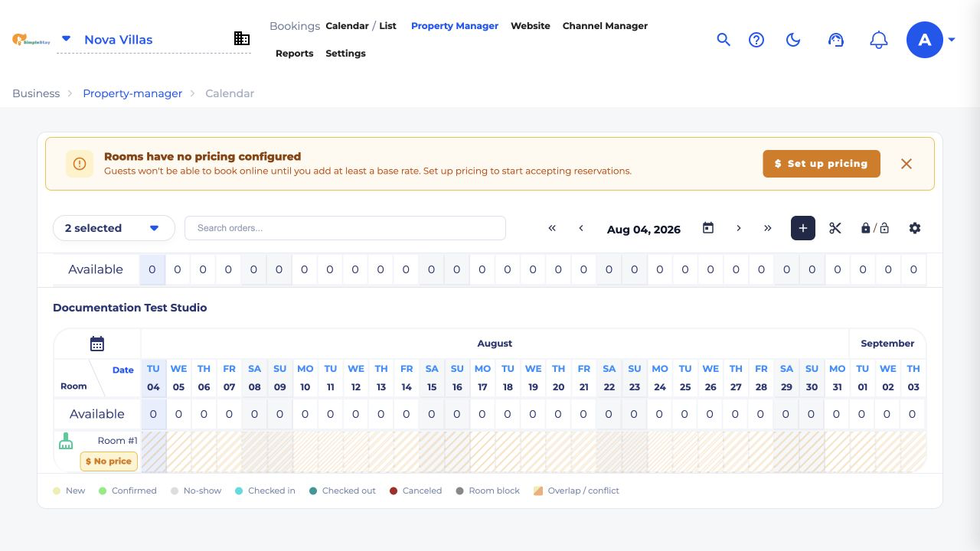
Task: Click the No price badge on Room #1
Action: (x=109, y=461)
